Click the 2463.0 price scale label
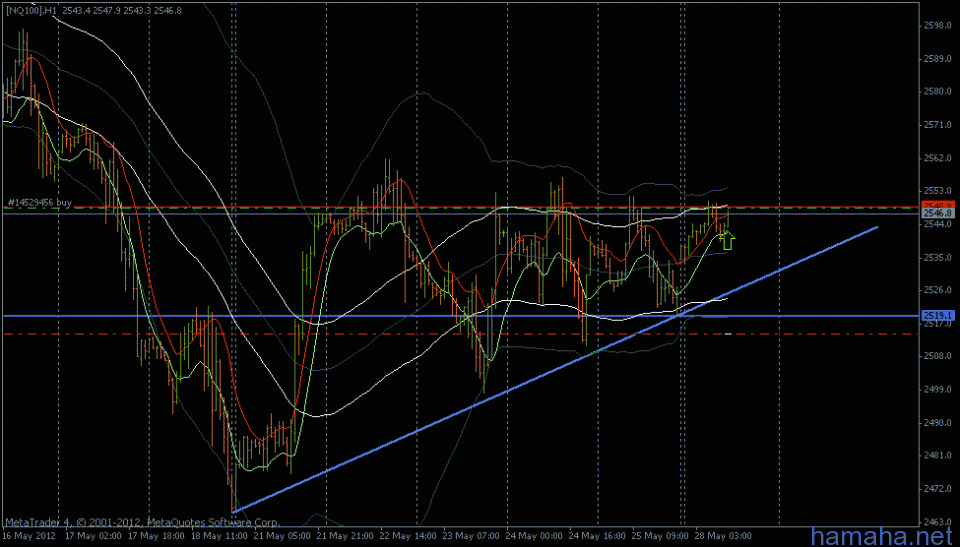 click(939, 521)
